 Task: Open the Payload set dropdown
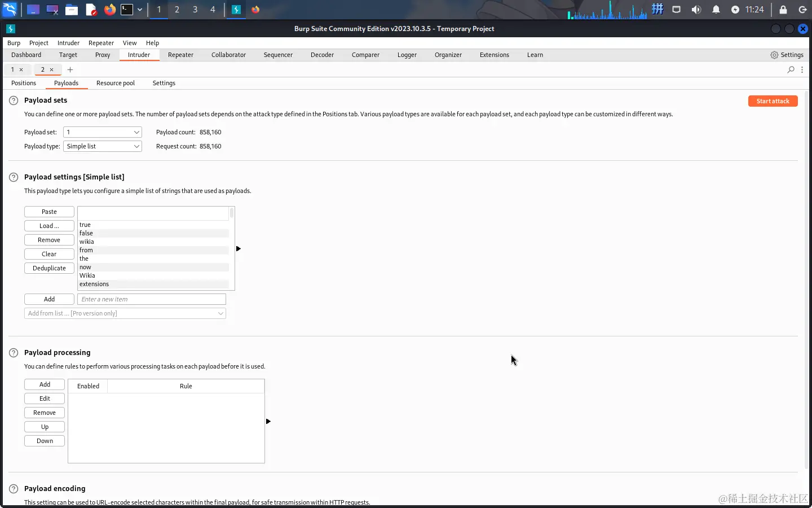(103, 132)
